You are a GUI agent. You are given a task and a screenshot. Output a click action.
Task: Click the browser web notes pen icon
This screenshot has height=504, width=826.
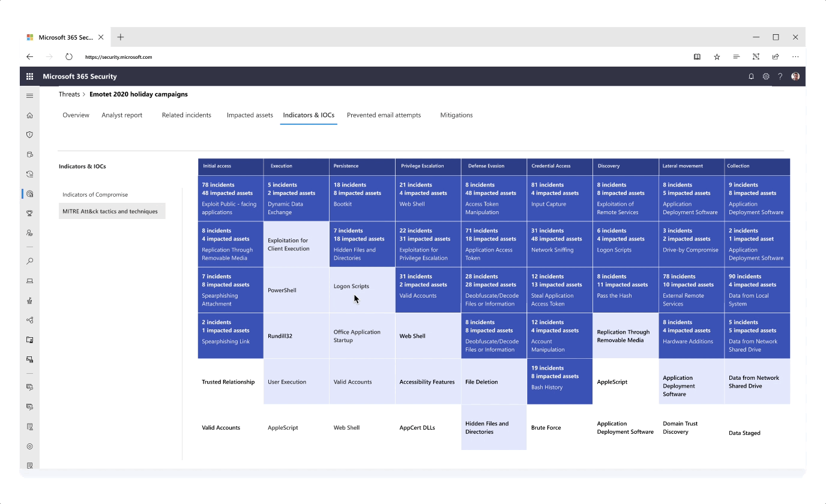(756, 57)
